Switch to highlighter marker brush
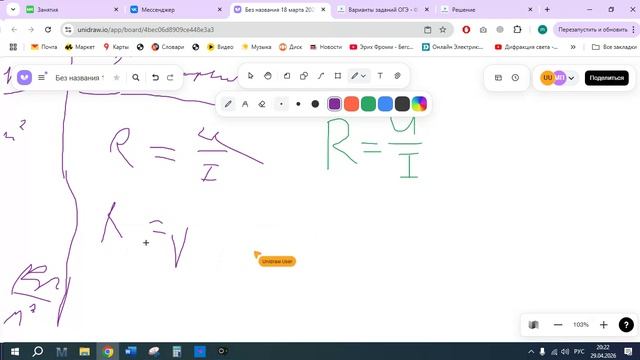The image size is (640, 360). (x=245, y=104)
